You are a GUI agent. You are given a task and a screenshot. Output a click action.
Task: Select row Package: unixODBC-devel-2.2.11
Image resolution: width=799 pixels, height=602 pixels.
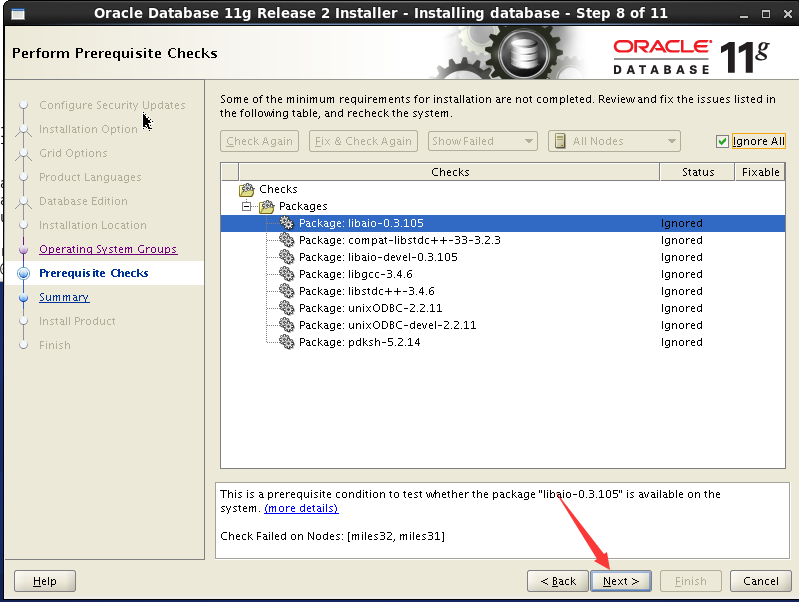pyautogui.click(x=503, y=325)
